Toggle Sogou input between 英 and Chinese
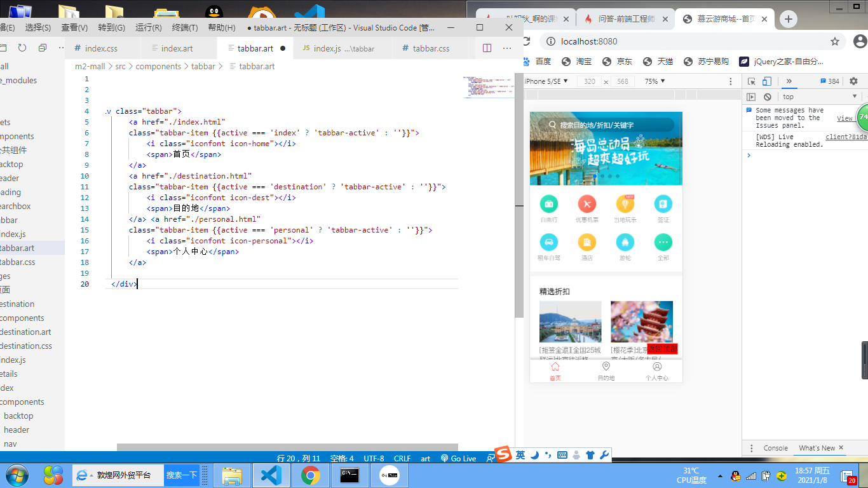Image resolution: width=868 pixels, height=488 pixels. [x=520, y=455]
